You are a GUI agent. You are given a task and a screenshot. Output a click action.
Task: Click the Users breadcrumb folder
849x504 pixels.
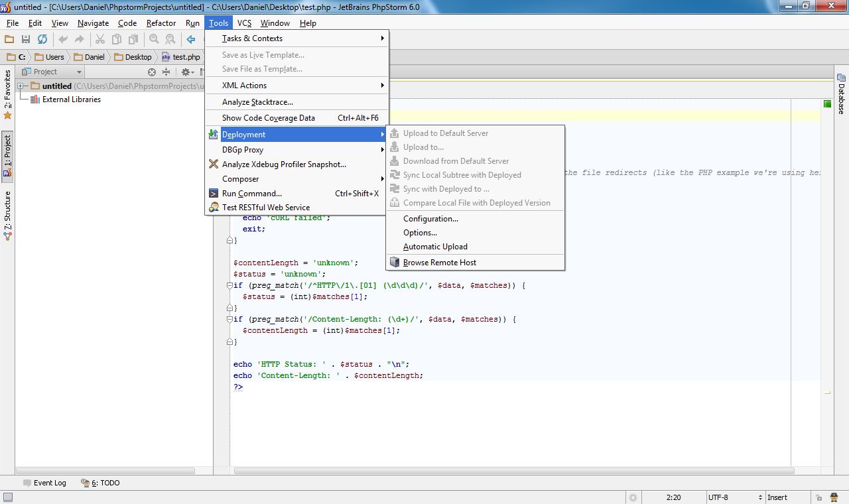(49, 57)
